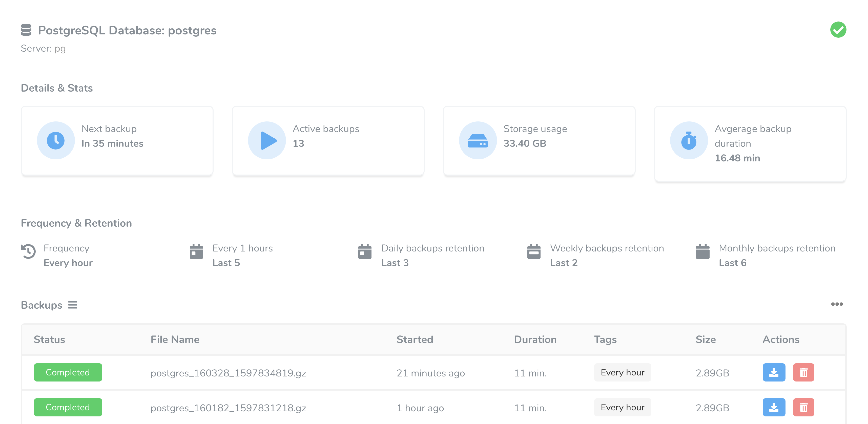Click the Size column header

coord(706,340)
